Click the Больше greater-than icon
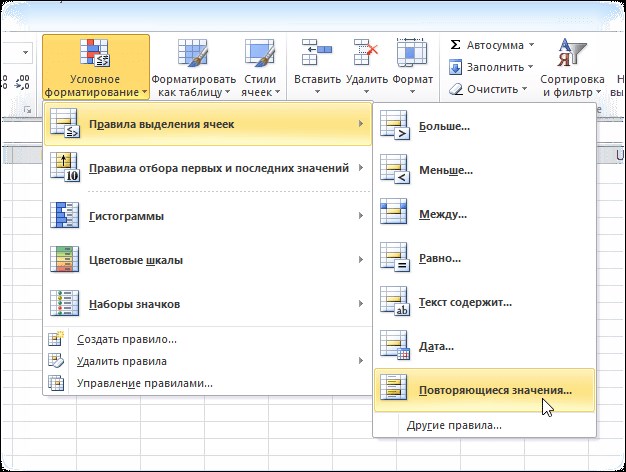This screenshot has height=472, width=626. click(394, 125)
